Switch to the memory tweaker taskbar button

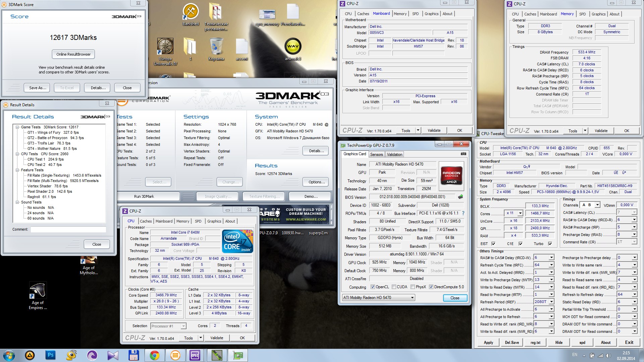[x=217, y=355]
